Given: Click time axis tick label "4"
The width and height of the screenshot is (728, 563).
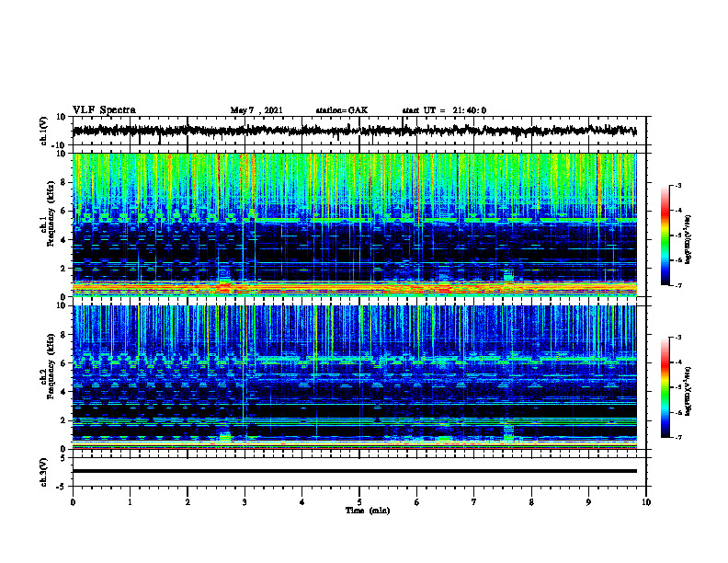Looking at the screenshot, I should coord(302,502).
